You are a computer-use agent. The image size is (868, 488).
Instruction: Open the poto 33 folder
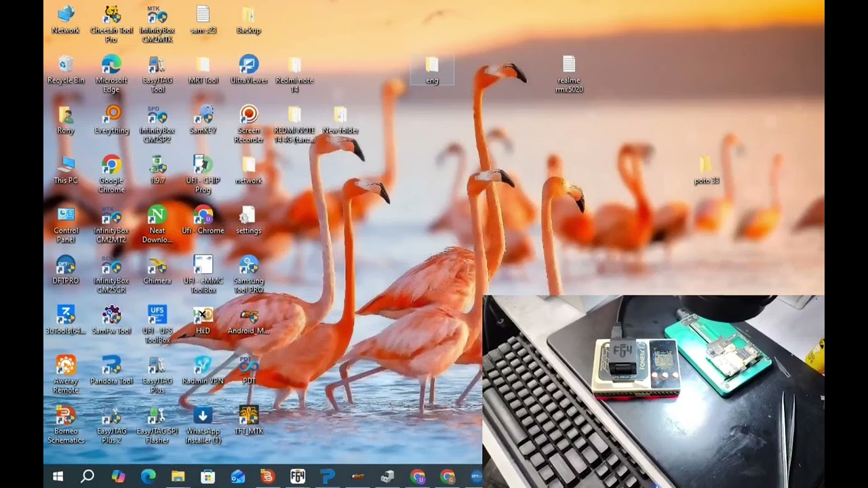click(707, 170)
